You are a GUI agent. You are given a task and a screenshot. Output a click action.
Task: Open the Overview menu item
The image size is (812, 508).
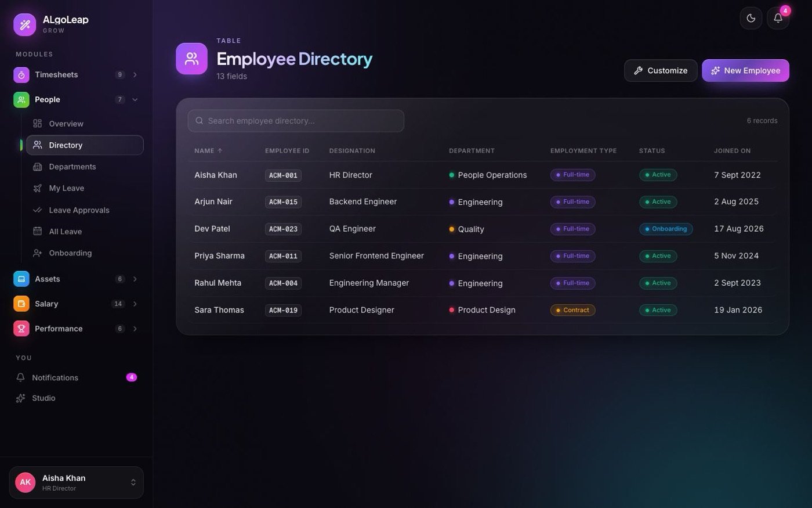[x=85, y=124]
